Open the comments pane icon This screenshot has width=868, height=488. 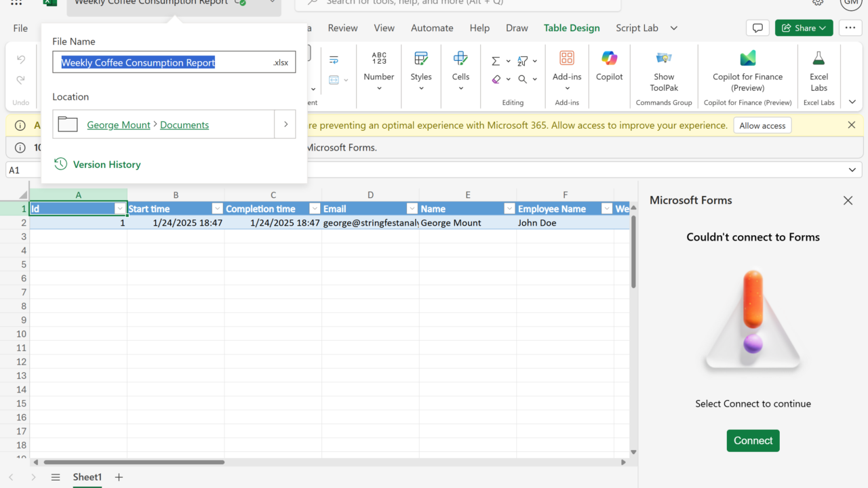[757, 28]
